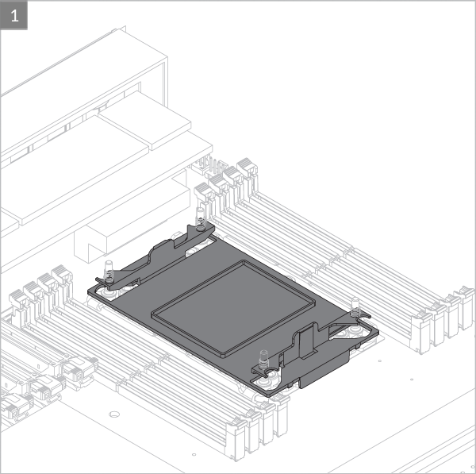This screenshot has height=474, width=476.
Task: Click the leftmost cable connector at bottom-left edge
Action: pos(12,407)
